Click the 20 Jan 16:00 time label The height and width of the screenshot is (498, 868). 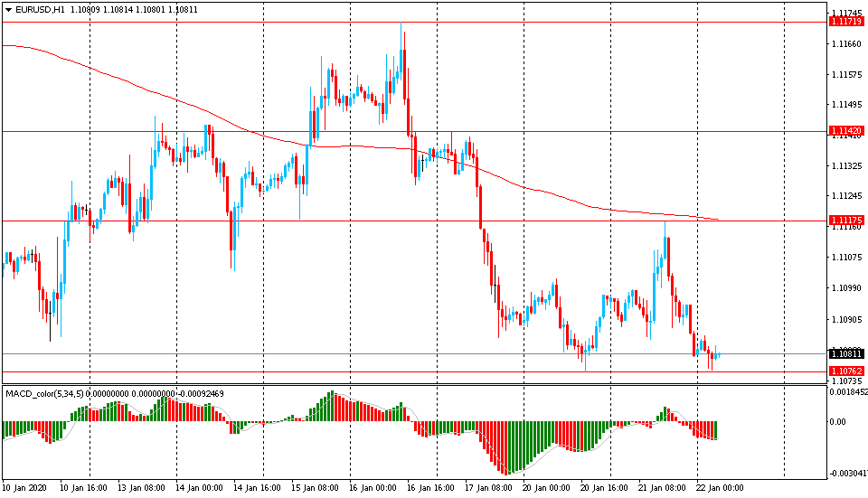click(x=604, y=487)
